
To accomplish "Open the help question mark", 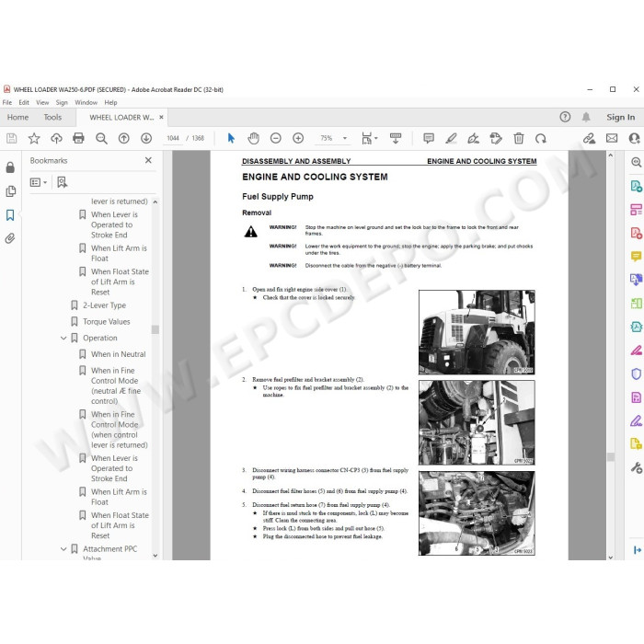I will (x=565, y=117).
